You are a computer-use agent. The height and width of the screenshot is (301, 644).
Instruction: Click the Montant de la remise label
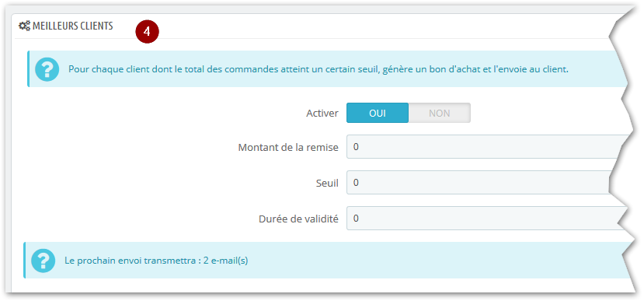(288, 147)
